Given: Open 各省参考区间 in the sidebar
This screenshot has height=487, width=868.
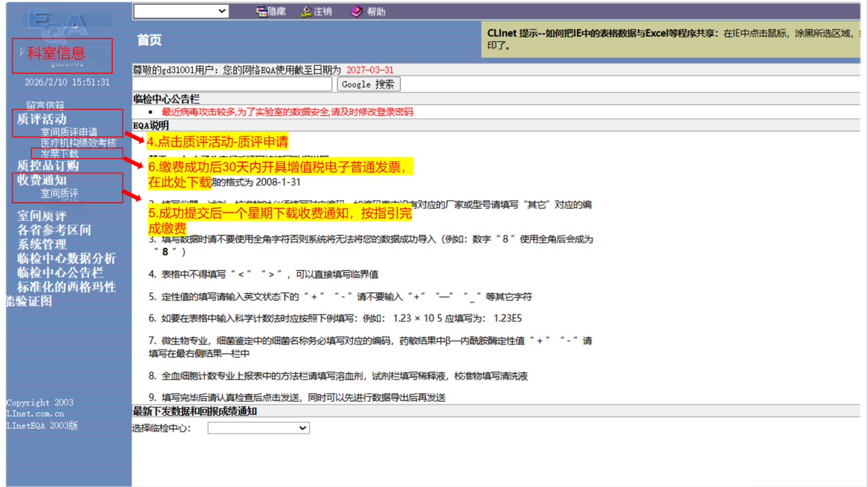Looking at the screenshot, I should coord(54,230).
